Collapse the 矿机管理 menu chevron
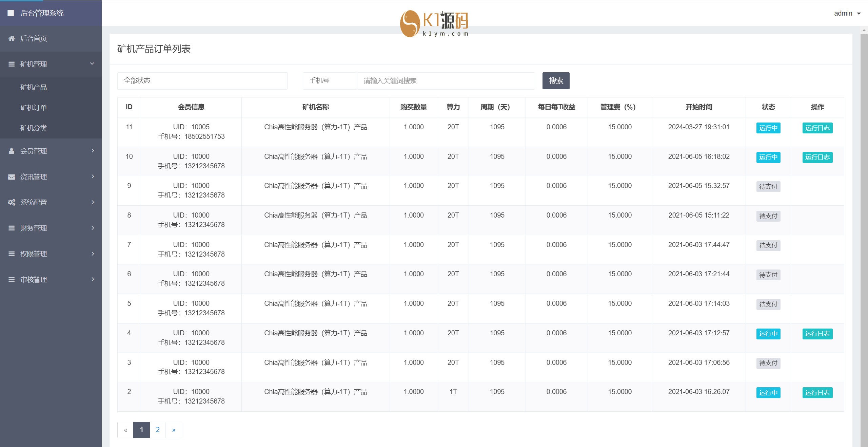The height and width of the screenshot is (447, 868). tap(92, 64)
